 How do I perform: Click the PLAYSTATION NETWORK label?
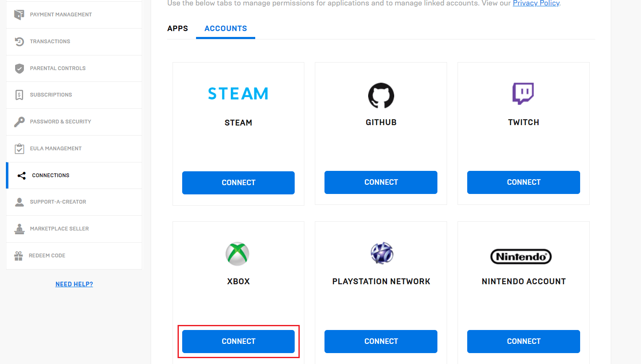click(381, 281)
